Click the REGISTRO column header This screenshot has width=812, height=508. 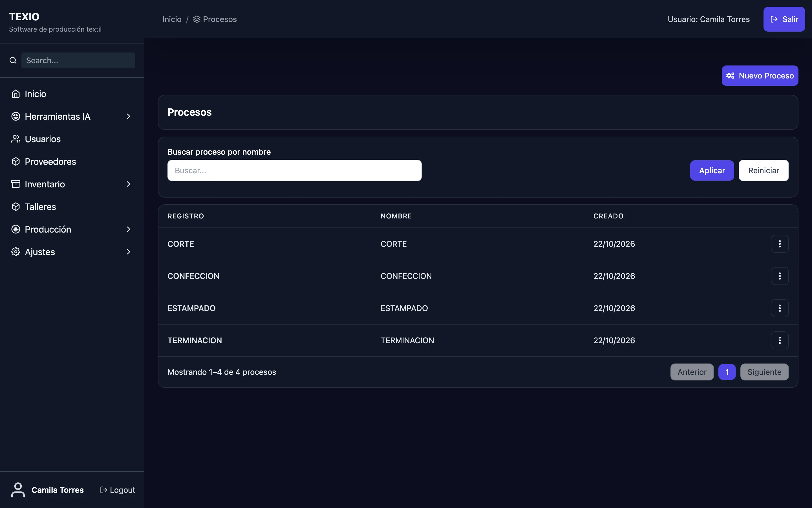(186, 216)
